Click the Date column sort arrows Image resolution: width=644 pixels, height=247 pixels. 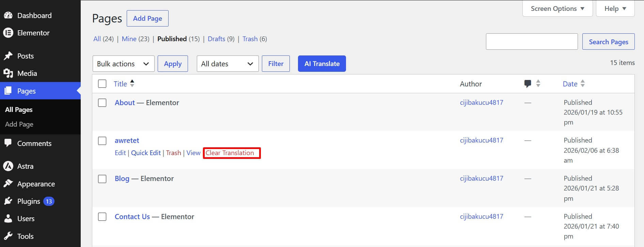pyautogui.click(x=583, y=84)
